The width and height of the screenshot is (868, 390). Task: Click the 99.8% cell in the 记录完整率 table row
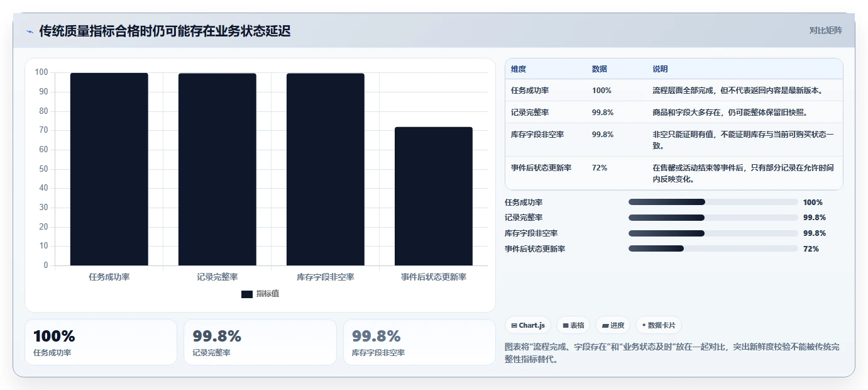point(603,113)
